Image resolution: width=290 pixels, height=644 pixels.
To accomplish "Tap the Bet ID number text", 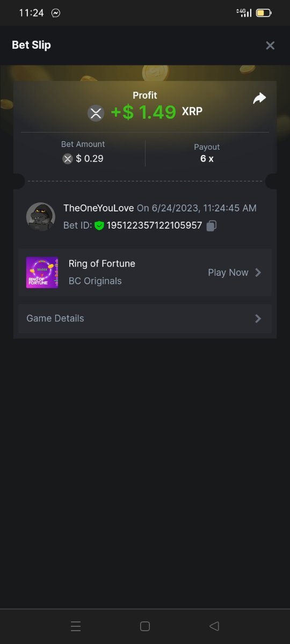I will pos(154,226).
